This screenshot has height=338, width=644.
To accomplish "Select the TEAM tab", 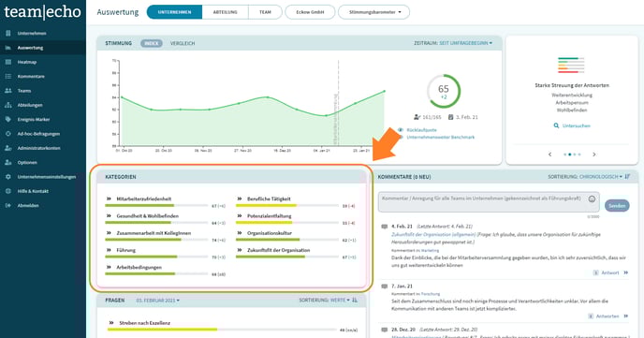I will point(265,12).
